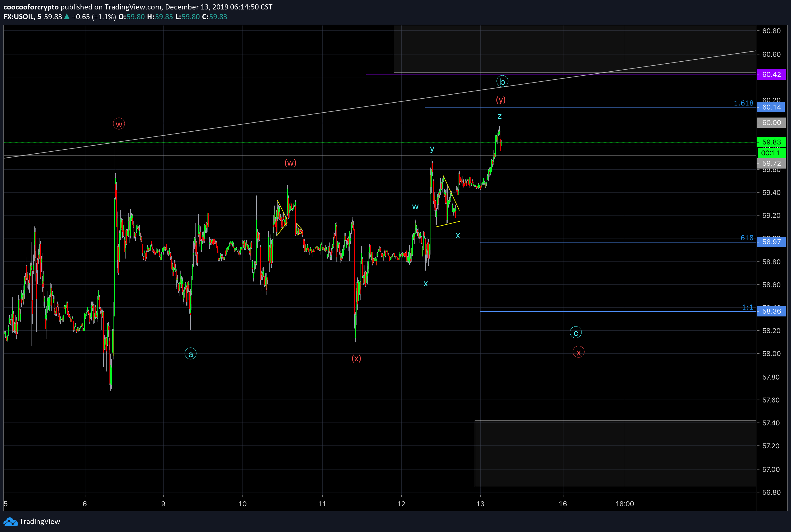Click the grey 60.00 price label

pos(771,122)
